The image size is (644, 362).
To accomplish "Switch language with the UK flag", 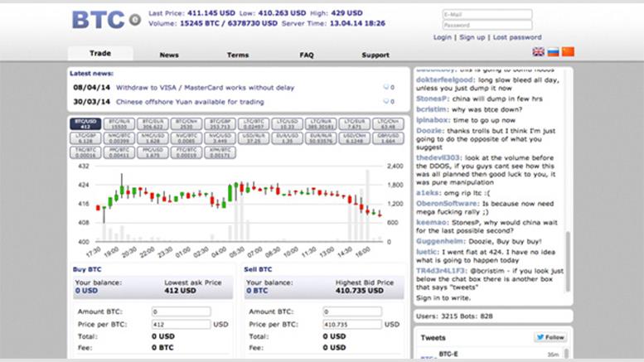I will click(x=538, y=51).
